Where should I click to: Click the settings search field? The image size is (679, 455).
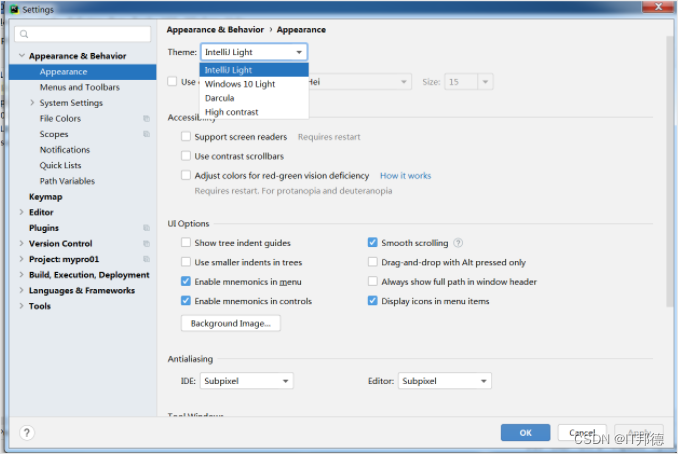pos(83,34)
